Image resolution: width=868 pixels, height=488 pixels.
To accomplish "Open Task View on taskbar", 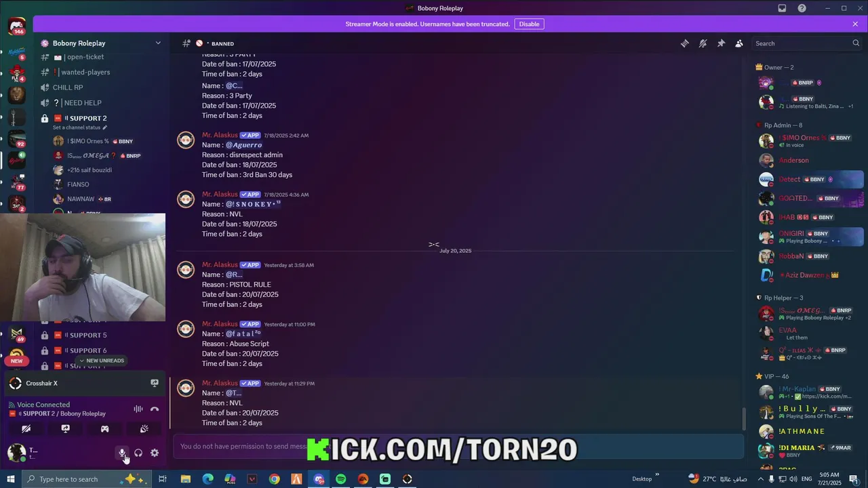I will (x=163, y=479).
